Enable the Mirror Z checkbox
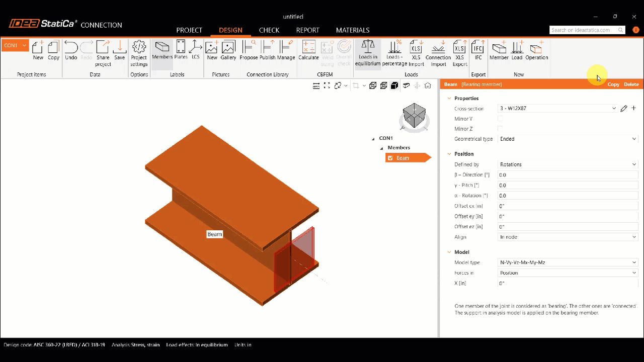The width and height of the screenshot is (644, 362). pos(500,129)
